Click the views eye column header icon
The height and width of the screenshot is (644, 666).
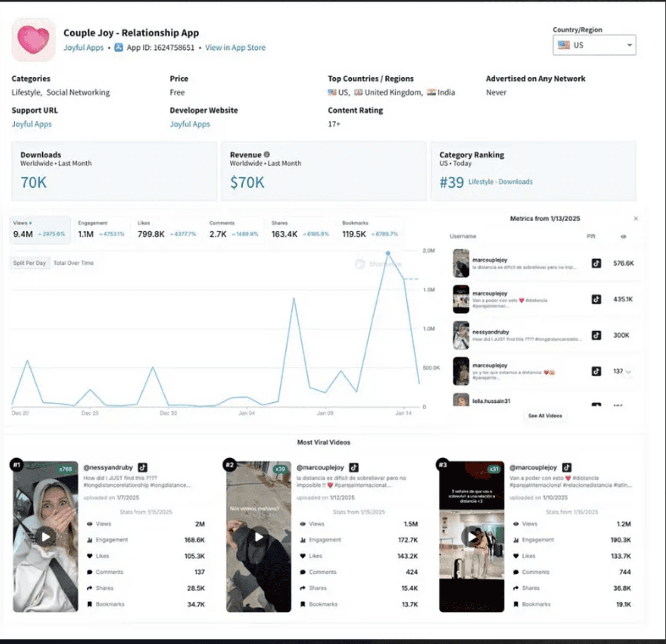pos(623,236)
